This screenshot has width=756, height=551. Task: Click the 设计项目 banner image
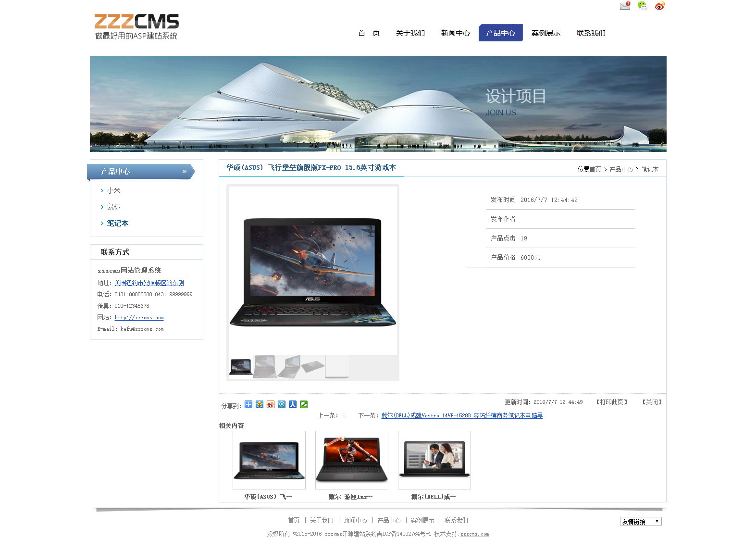378,104
